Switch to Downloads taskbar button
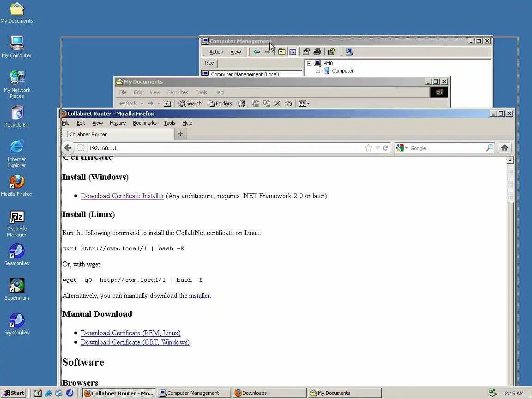This screenshot has height=399, width=532. coord(269,393)
